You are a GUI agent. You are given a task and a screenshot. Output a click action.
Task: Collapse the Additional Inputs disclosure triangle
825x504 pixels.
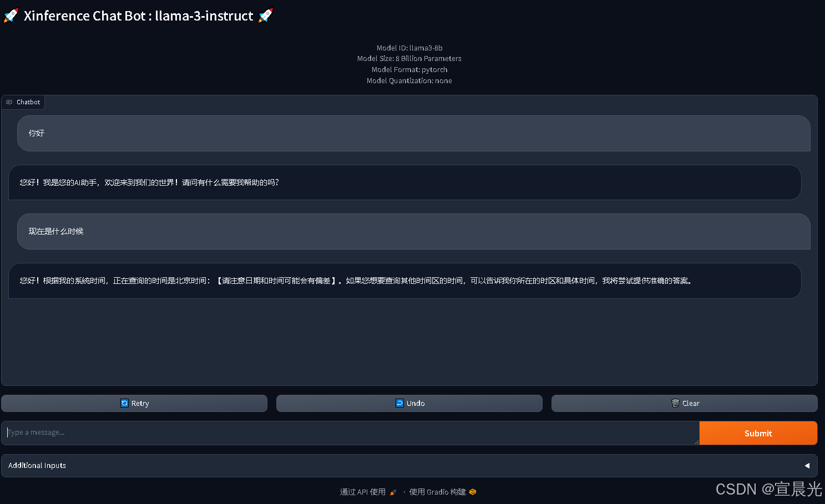[807, 466]
